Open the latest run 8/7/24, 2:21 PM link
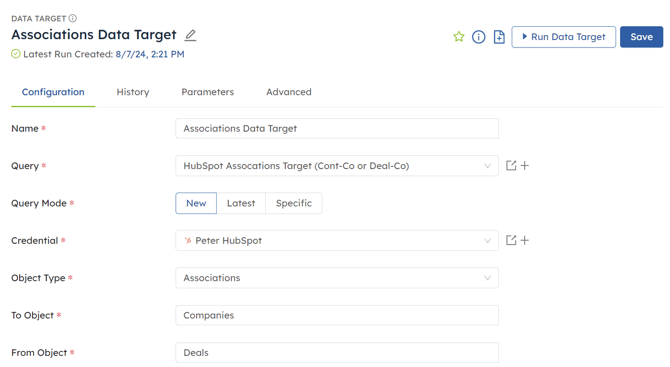The image size is (670, 367). tap(150, 54)
